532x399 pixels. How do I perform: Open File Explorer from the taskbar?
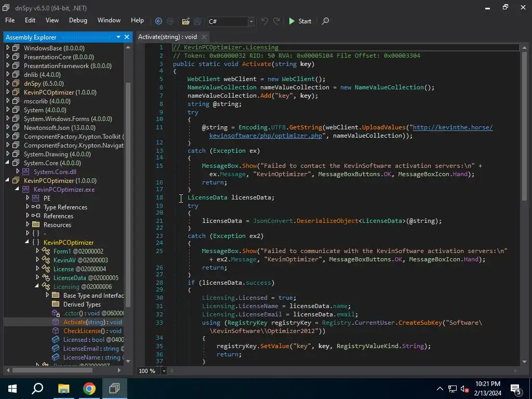point(63,389)
